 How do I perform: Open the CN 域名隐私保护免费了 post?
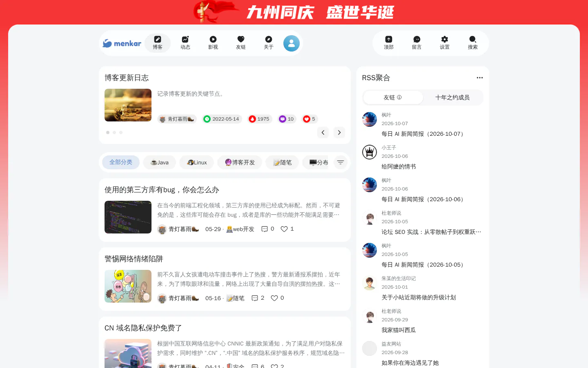(143, 328)
